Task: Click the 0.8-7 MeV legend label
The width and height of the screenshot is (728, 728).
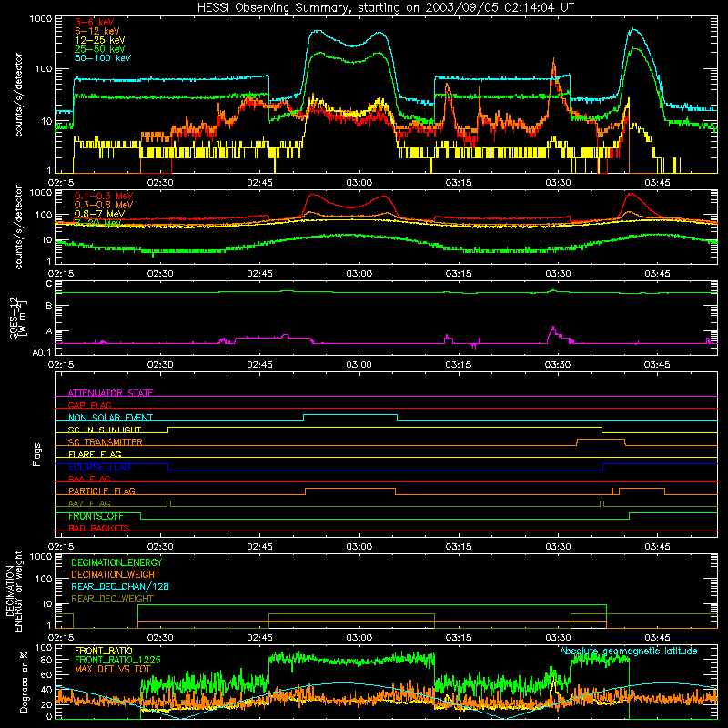Action: (x=99, y=214)
